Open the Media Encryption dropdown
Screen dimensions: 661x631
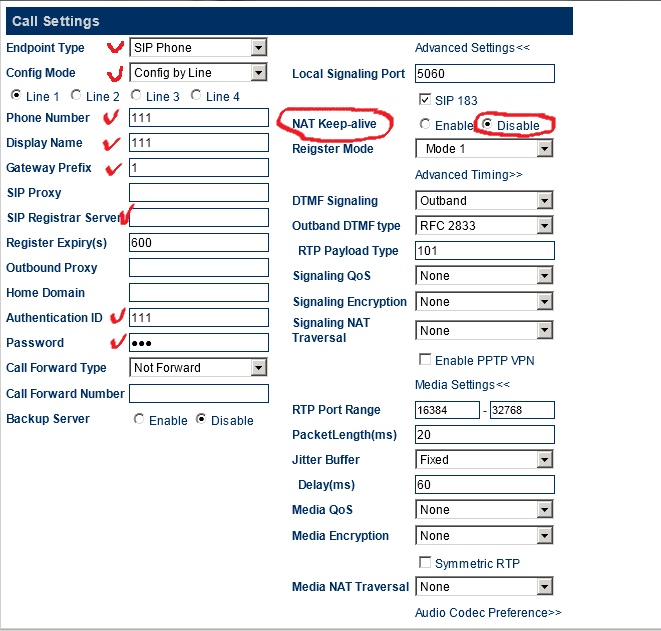(x=484, y=536)
